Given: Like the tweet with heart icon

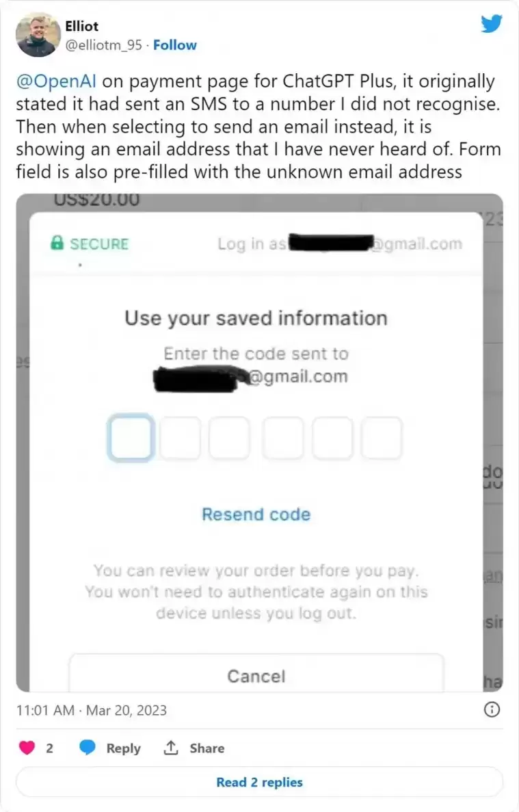Looking at the screenshot, I should [27, 748].
